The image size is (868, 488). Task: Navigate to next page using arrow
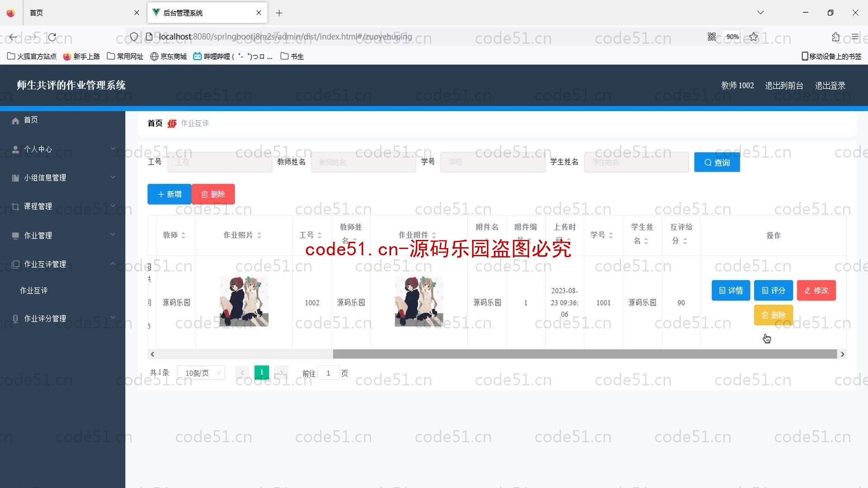click(281, 372)
